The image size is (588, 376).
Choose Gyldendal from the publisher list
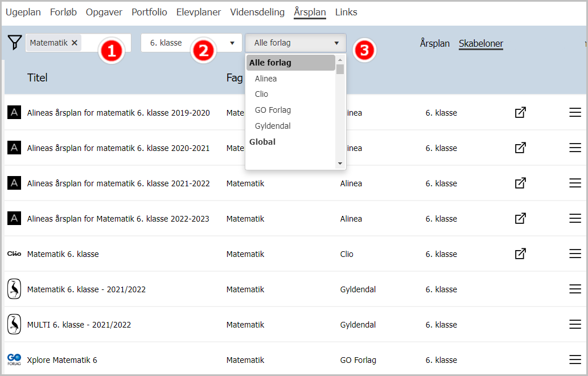tap(273, 126)
